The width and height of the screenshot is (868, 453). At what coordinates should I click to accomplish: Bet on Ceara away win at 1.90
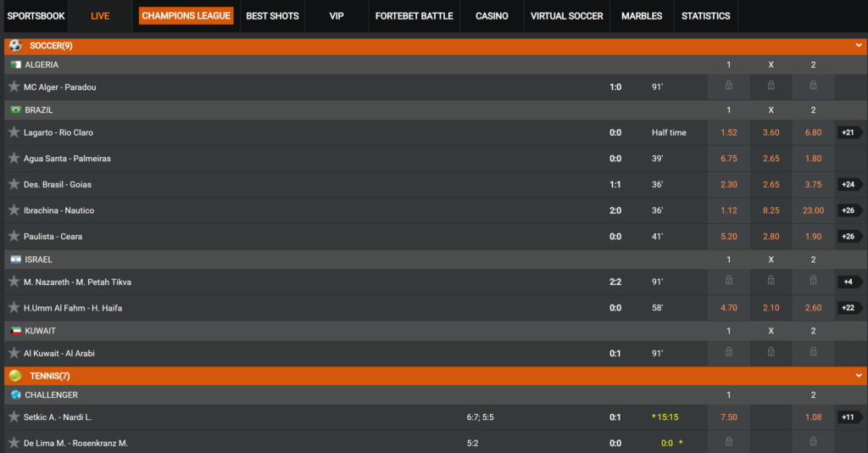tap(813, 237)
